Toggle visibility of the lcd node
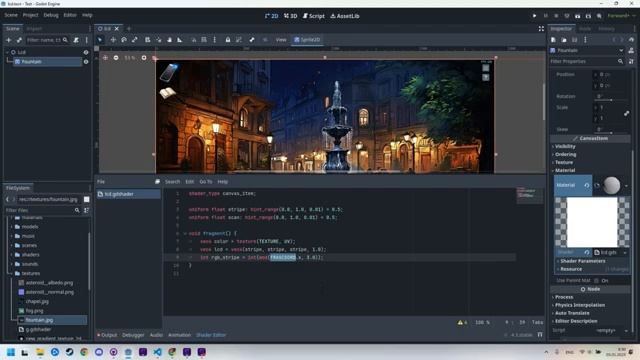 click(x=86, y=52)
